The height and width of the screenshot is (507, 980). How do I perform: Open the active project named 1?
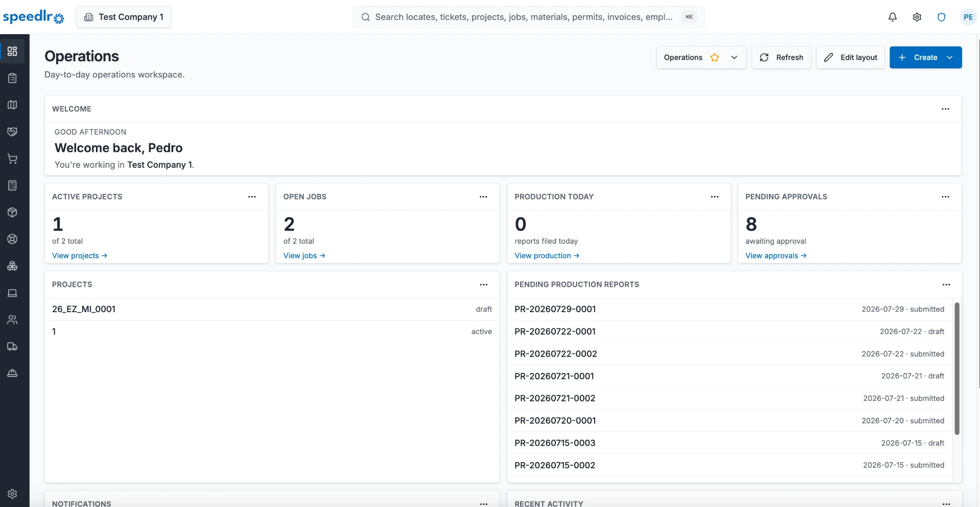point(272,332)
